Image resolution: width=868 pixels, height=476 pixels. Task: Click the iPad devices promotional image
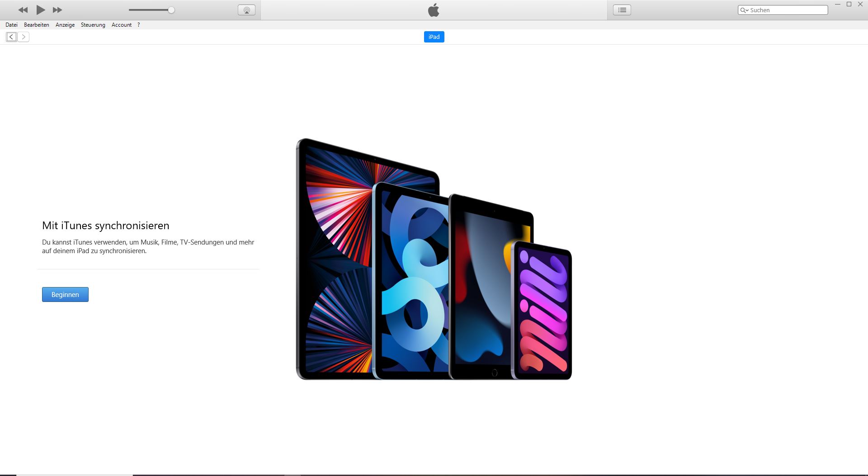pos(434,259)
